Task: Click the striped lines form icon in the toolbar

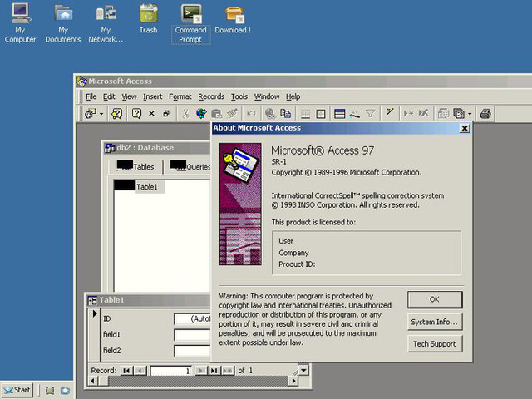Action: click(339, 114)
